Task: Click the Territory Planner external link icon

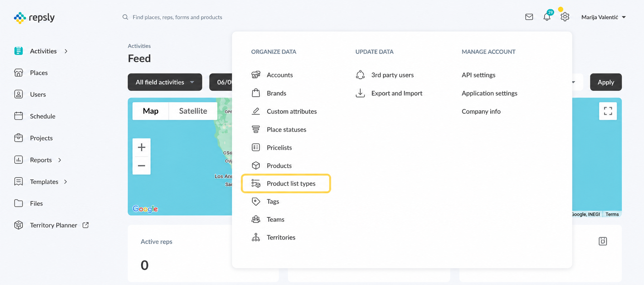Action: pos(86,225)
